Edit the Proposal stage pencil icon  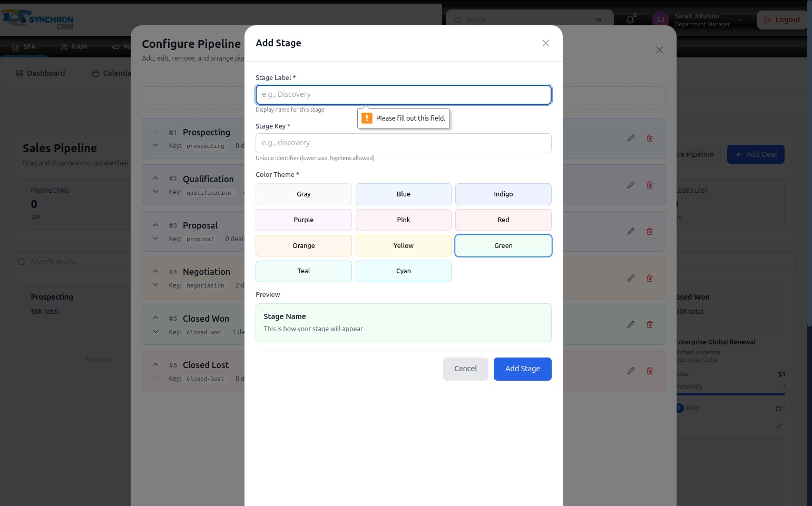[x=631, y=231]
